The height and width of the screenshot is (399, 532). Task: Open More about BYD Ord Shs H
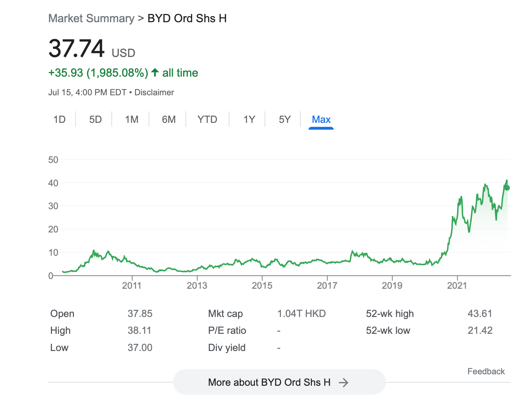pyautogui.click(x=279, y=382)
